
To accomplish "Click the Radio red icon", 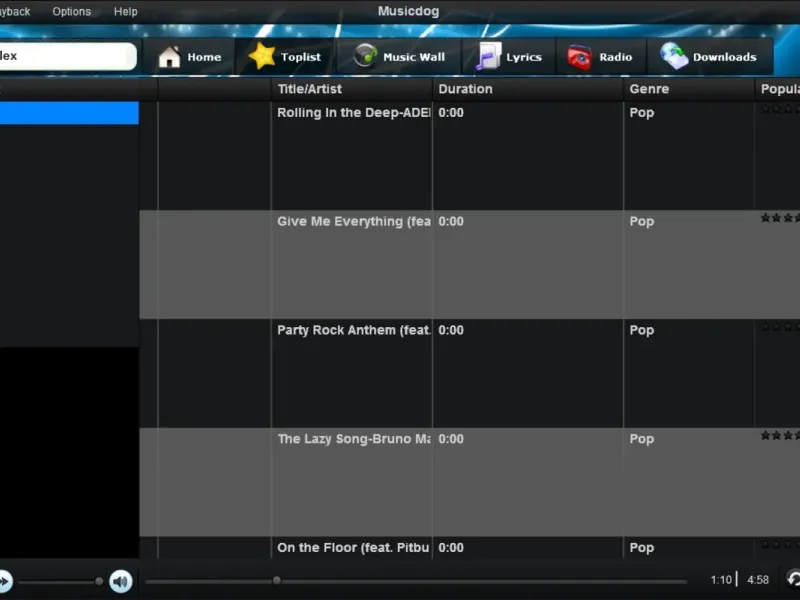I will coord(580,57).
